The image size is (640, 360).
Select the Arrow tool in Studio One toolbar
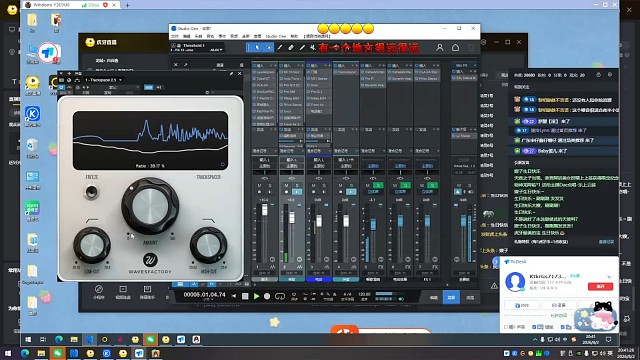click(x=257, y=48)
